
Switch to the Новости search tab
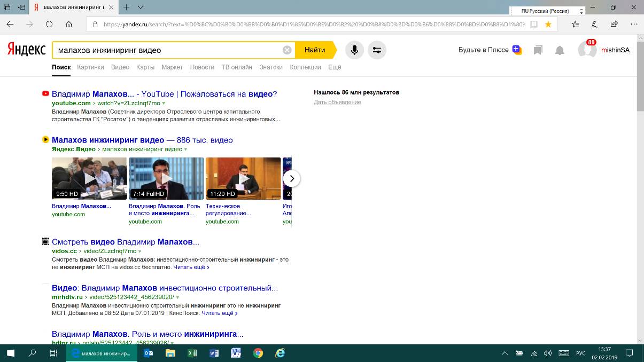[x=202, y=67]
